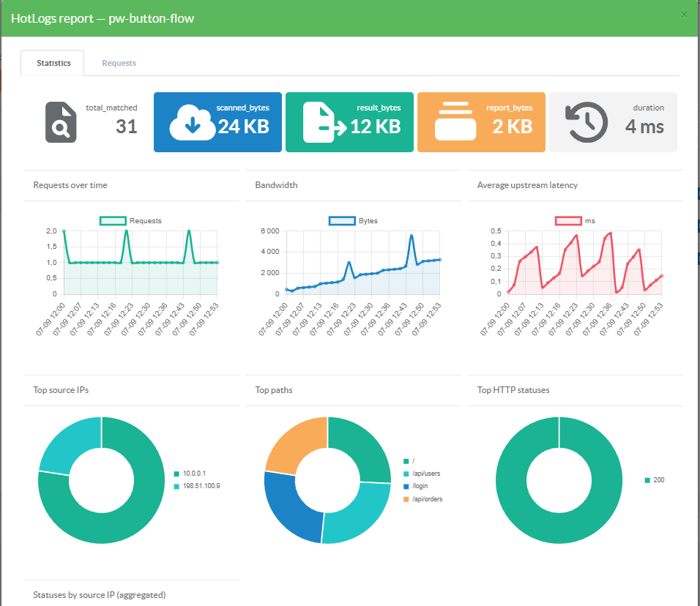Click the /api/orders legend entry
The width and height of the screenshot is (700, 606).
coord(422,499)
